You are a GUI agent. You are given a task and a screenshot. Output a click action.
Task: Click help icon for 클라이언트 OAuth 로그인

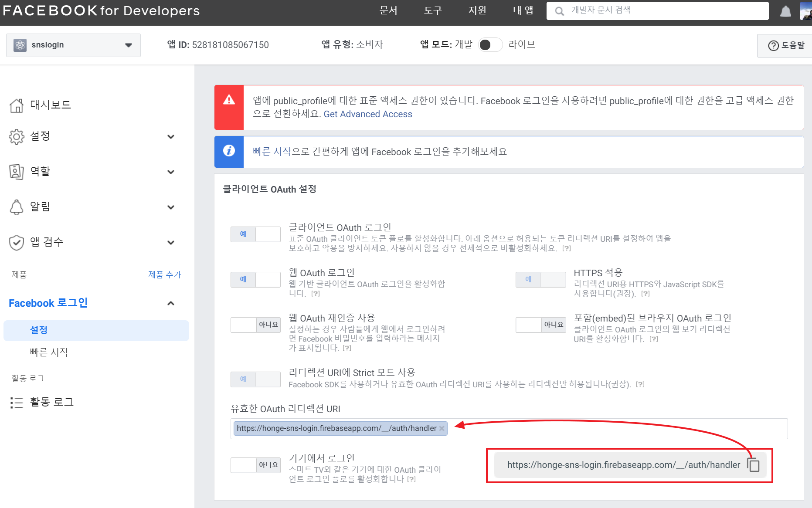coord(567,248)
